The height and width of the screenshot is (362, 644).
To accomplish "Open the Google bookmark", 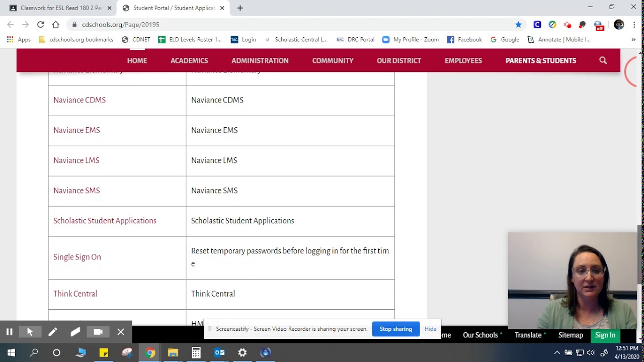I will click(x=505, y=39).
